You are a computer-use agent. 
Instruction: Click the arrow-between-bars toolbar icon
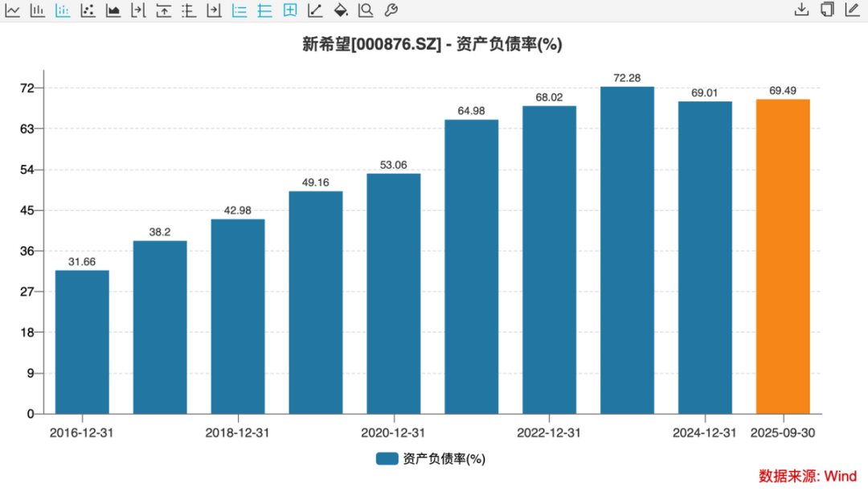point(138,10)
